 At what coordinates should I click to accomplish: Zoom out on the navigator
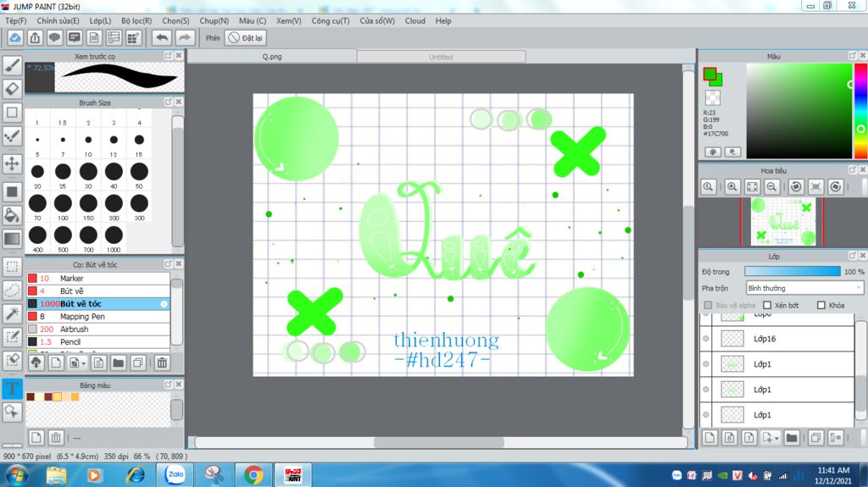771,187
